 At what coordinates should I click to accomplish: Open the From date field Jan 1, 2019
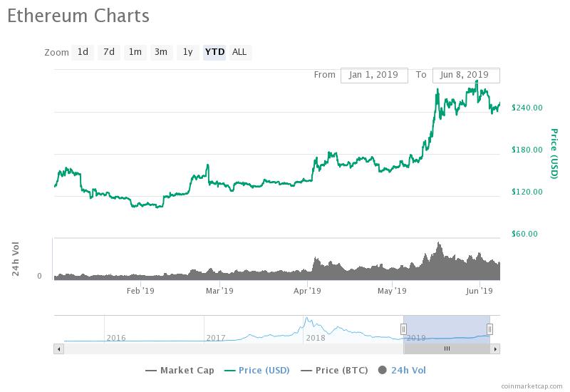[x=374, y=75]
